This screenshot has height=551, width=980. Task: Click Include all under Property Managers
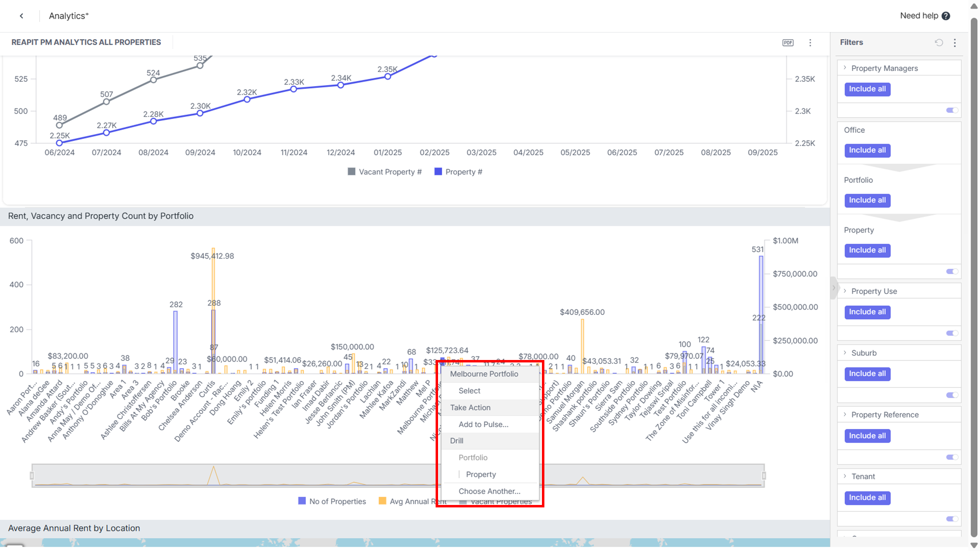tap(867, 89)
